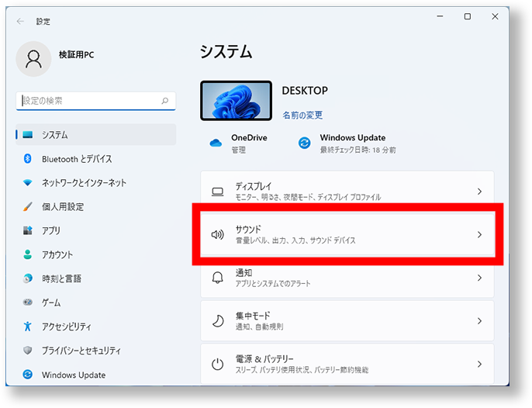Open the 集中モード settings row

click(347, 321)
